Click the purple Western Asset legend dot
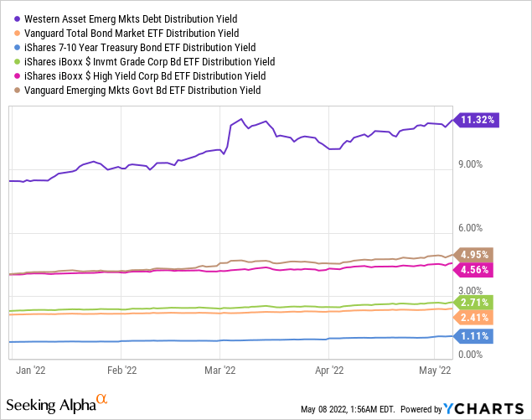Screen dimensions: 532x420 pos(16,18)
